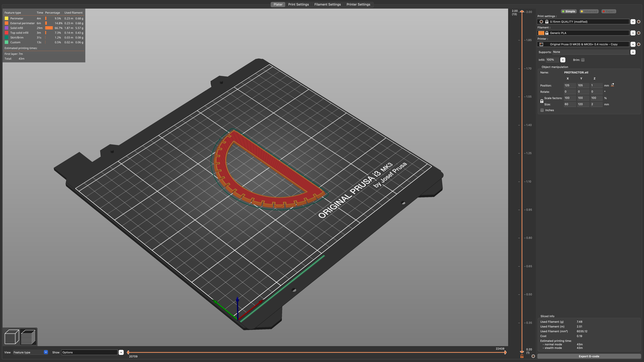Open Print Settings tab

pos(298,4)
